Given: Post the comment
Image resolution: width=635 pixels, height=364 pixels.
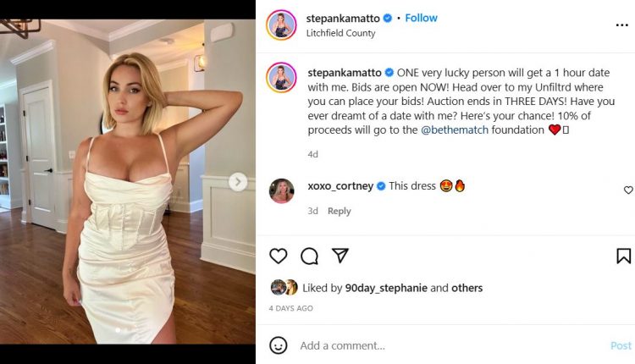Looking at the screenshot, I should (621, 345).
